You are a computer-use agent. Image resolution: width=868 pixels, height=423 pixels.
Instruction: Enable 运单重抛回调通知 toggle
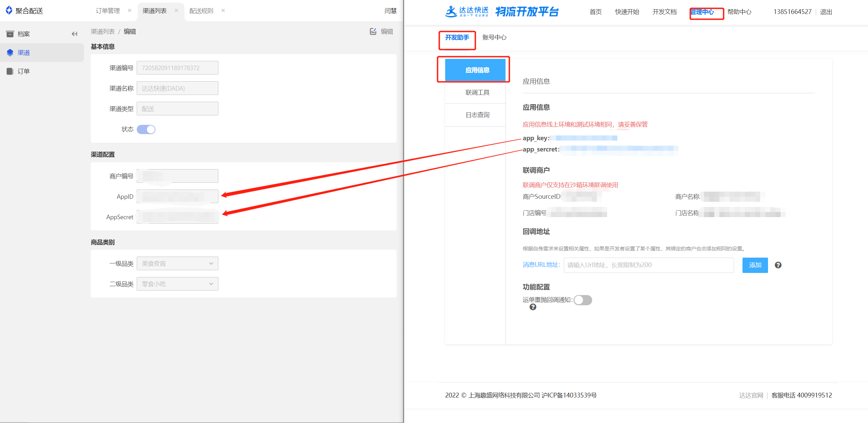coord(583,300)
